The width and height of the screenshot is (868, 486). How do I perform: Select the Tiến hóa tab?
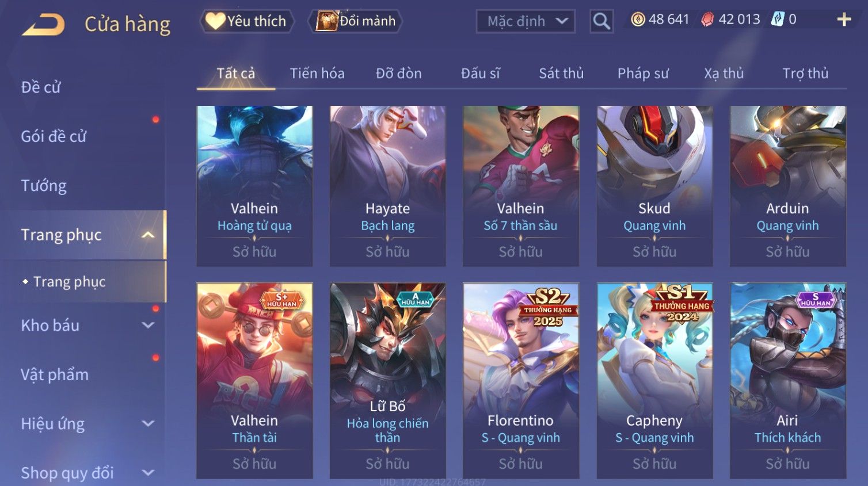[x=317, y=74]
